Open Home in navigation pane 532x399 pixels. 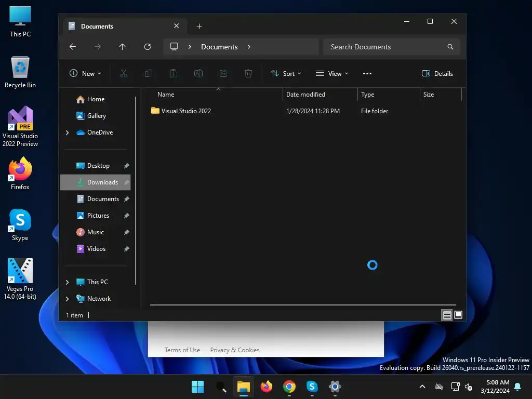coord(96,99)
